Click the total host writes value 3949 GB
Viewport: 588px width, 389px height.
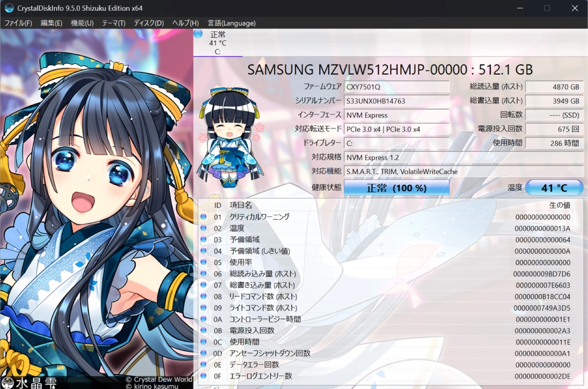(554, 101)
